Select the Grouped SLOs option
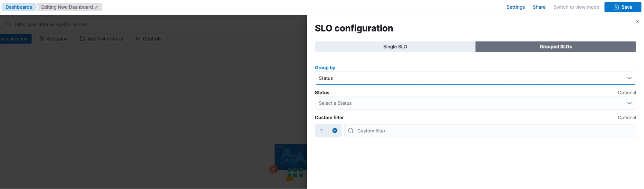 [x=555, y=47]
